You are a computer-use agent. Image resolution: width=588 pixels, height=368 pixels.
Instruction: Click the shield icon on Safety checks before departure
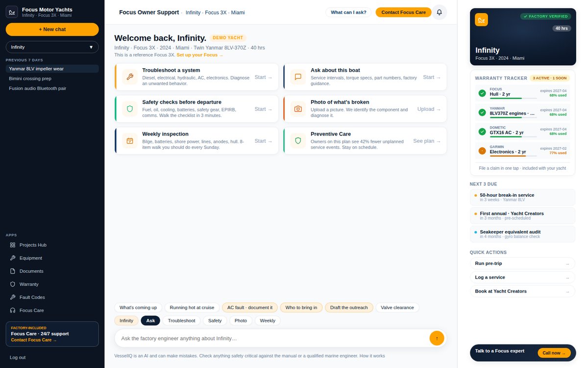point(130,109)
